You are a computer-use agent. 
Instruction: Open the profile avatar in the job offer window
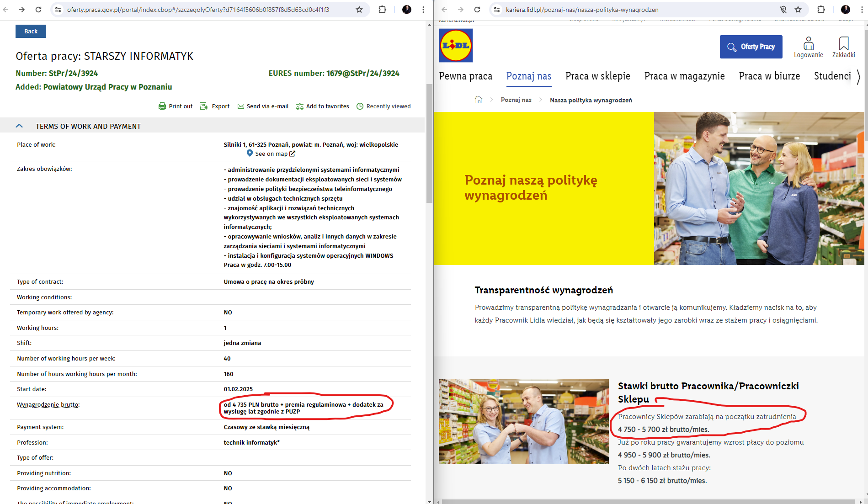(406, 10)
